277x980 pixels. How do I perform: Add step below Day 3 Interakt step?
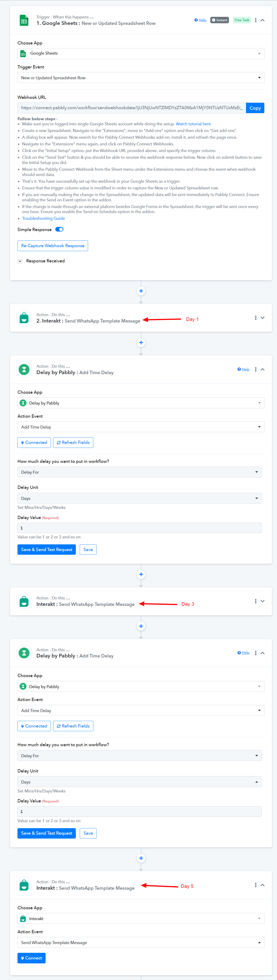[x=141, y=626]
